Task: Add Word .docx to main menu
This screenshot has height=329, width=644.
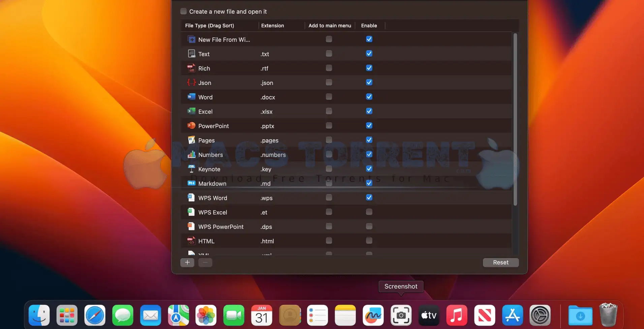Action: (x=329, y=97)
